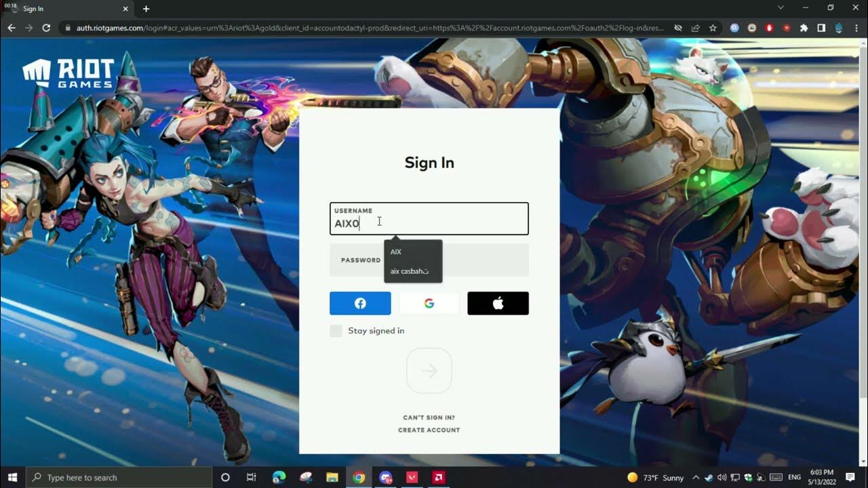Open the Extensions puzzle-piece menu

pos(804,28)
